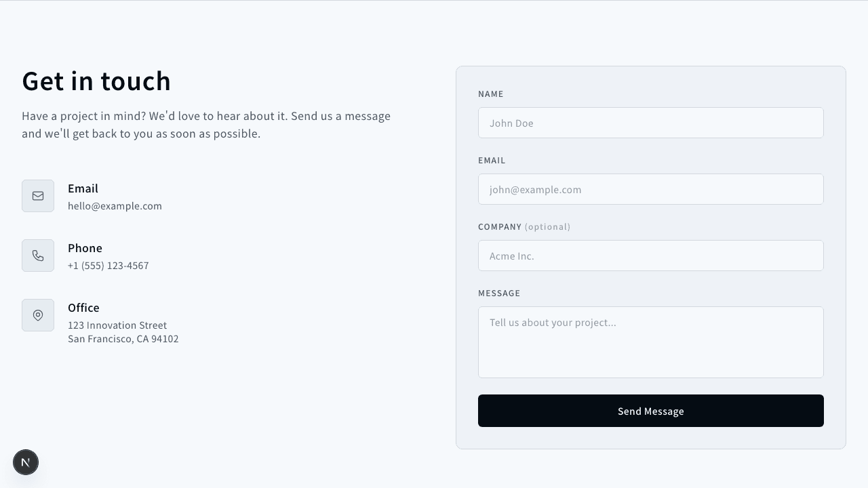Screen dimensions: 868x488
Task: Click the location pin icon beside Office
Action: pyautogui.click(x=38, y=315)
